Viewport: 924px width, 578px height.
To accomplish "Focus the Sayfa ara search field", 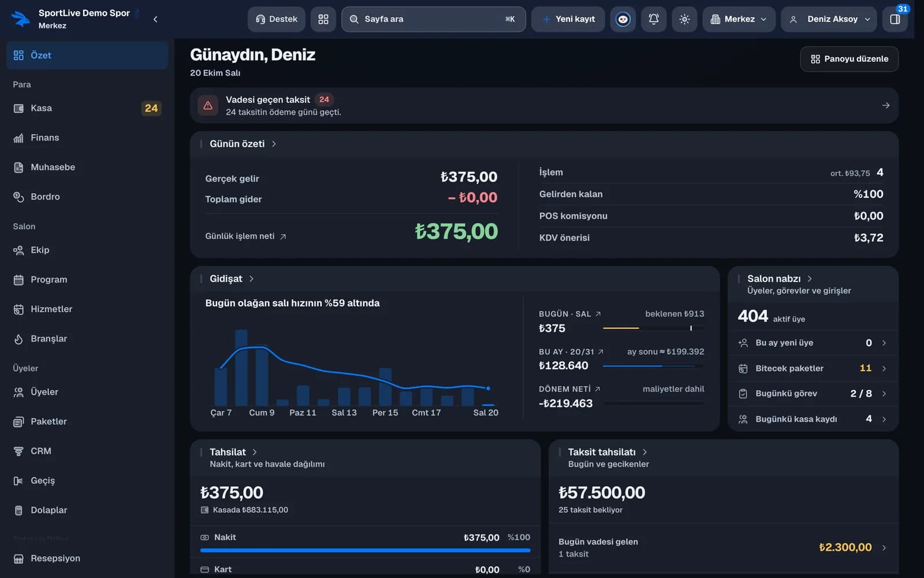I will click(x=433, y=19).
